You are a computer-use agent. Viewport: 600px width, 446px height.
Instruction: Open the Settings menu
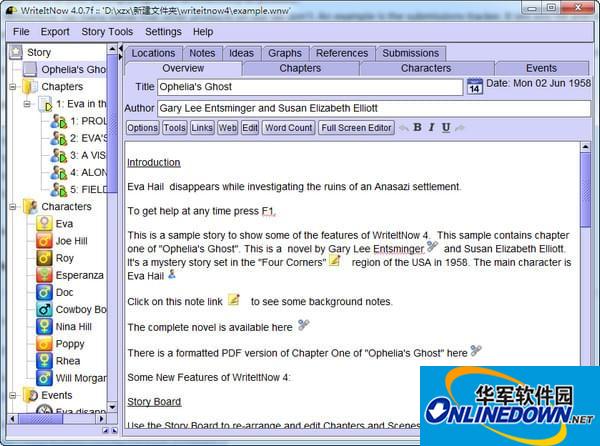pos(163,32)
